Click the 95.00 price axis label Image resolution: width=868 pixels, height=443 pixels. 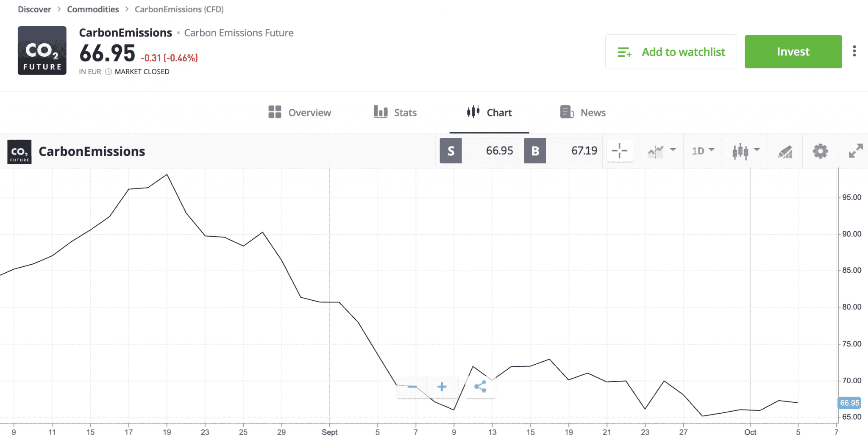[851, 197]
